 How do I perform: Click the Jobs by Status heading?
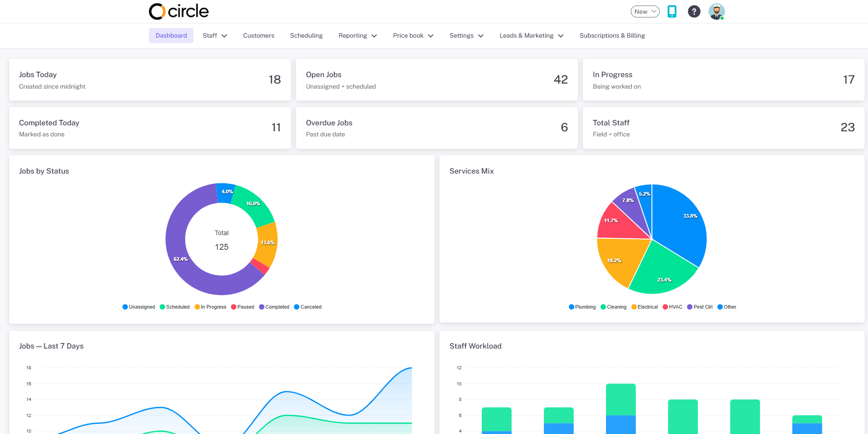(44, 171)
